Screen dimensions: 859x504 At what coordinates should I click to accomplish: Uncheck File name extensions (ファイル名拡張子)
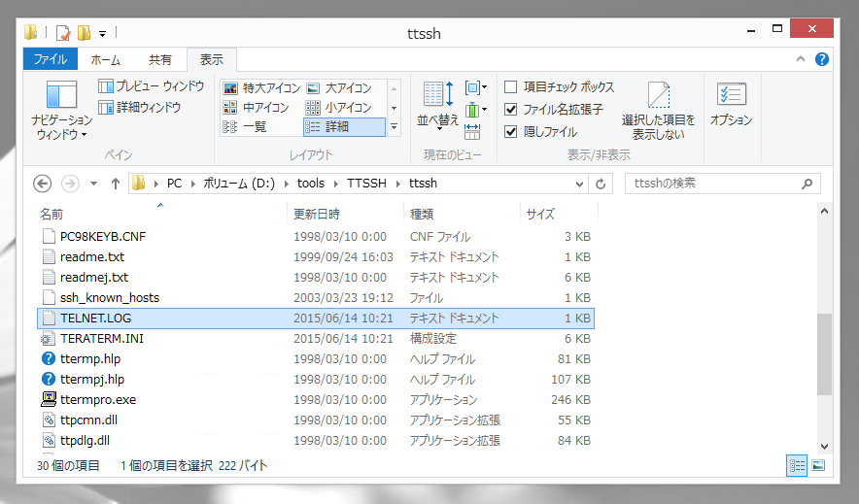[x=554, y=110]
